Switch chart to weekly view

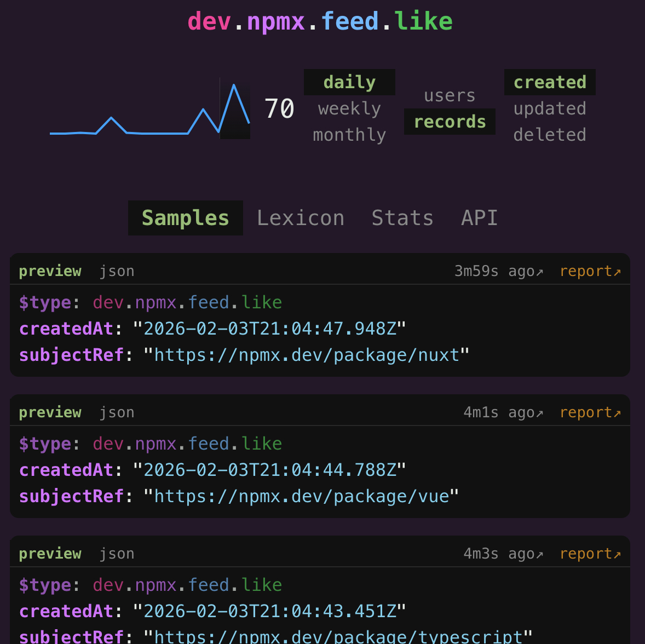pyautogui.click(x=349, y=108)
